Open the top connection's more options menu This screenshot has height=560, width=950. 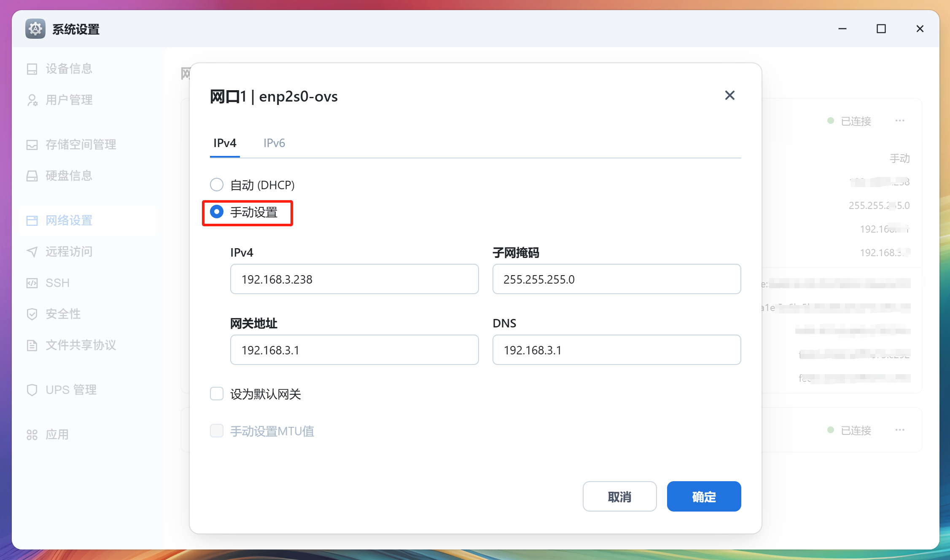pos(900,121)
